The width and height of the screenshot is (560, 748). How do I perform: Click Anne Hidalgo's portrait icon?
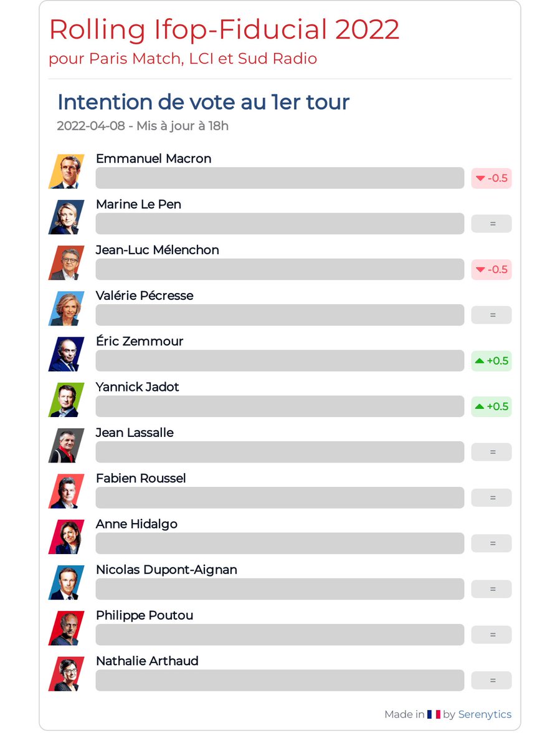click(x=67, y=537)
